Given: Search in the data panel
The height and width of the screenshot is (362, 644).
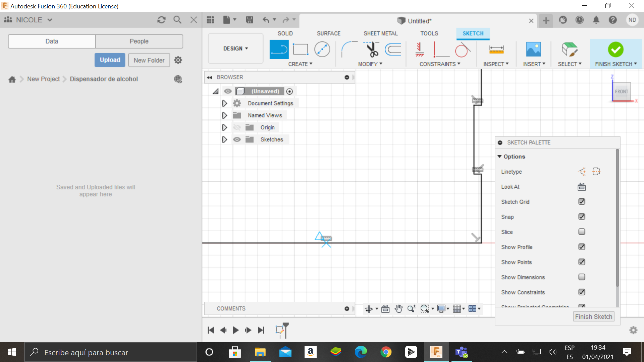Looking at the screenshot, I should click(x=177, y=20).
